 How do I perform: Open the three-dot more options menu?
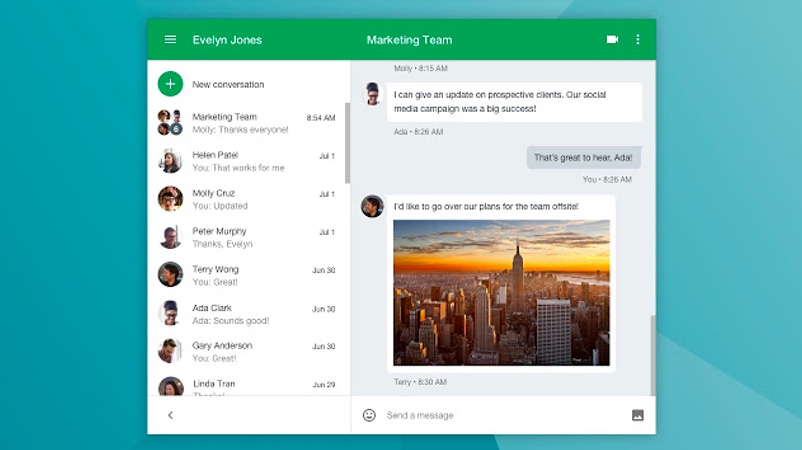[637, 39]
